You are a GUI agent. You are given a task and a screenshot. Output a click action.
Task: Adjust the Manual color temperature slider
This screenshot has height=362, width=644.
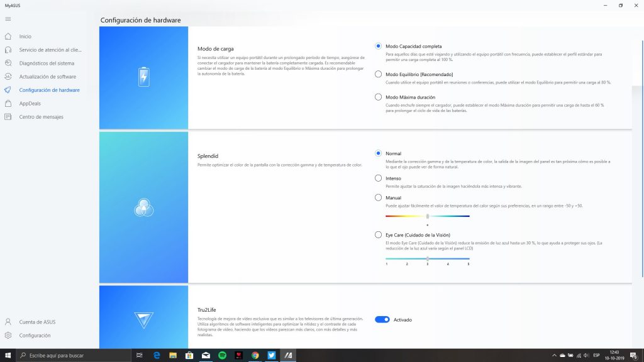pyautogui.click(x=428, y=216)
